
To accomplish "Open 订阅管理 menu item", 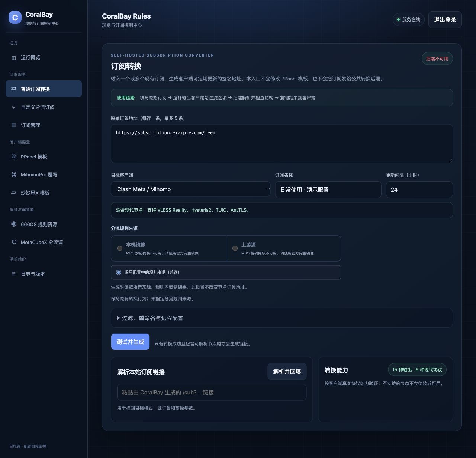I will point(44,125).
